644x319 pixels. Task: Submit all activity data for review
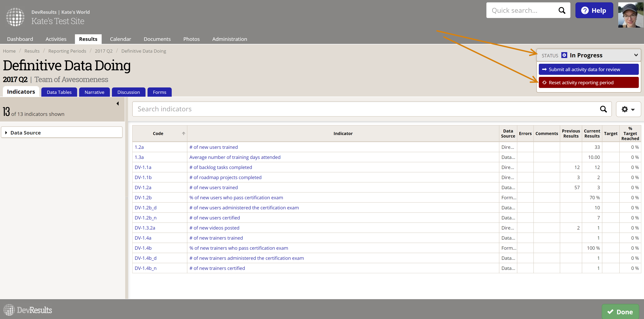tap(589, 69)
